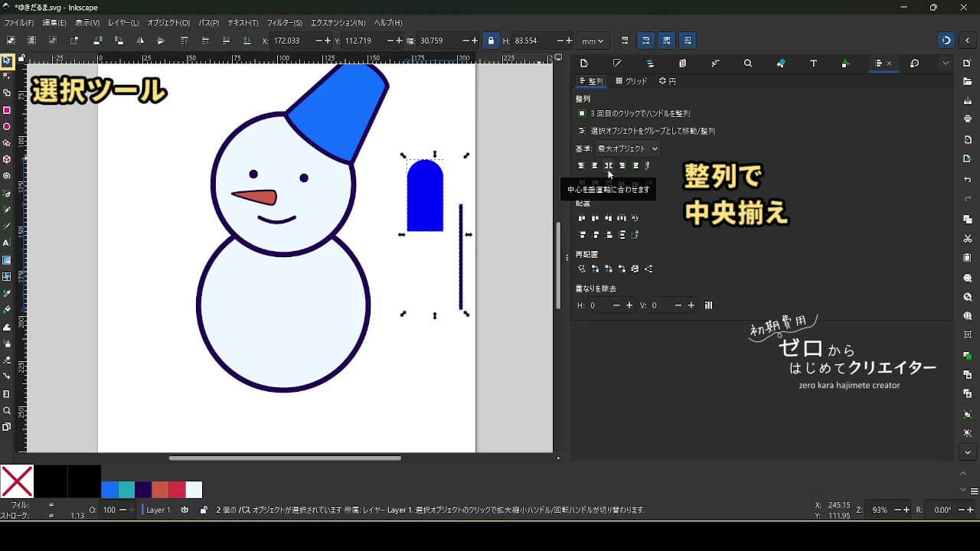980x551 pixels.
Task: Toggle the width/height lock ratio button
Action: 491,41
